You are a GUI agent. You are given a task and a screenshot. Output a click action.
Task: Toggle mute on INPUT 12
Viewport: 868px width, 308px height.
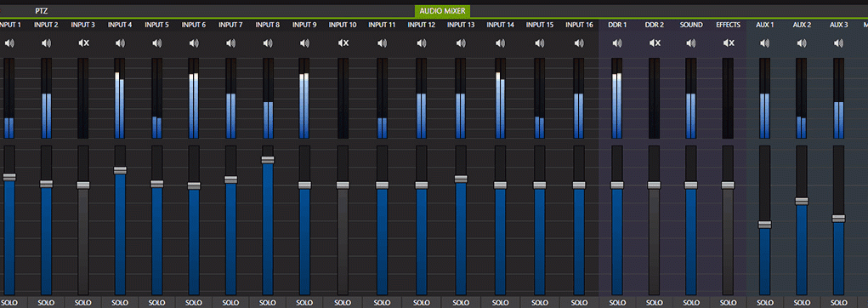(x=422, y=43)
